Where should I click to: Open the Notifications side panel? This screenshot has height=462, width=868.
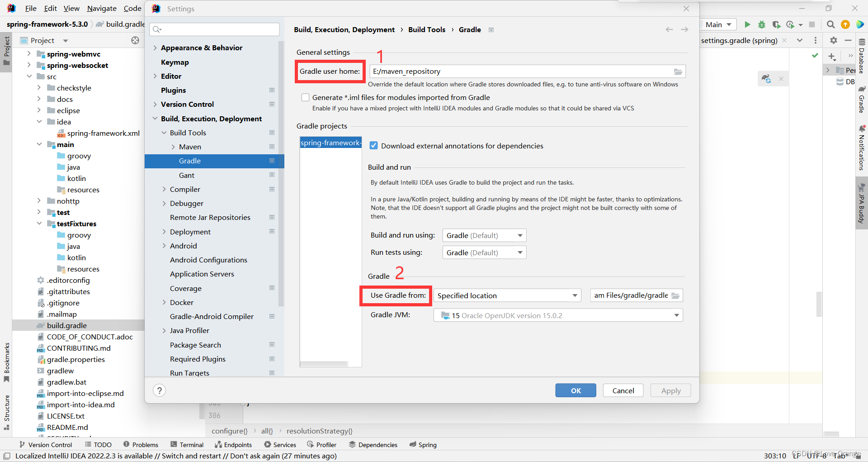pos(862,148)
